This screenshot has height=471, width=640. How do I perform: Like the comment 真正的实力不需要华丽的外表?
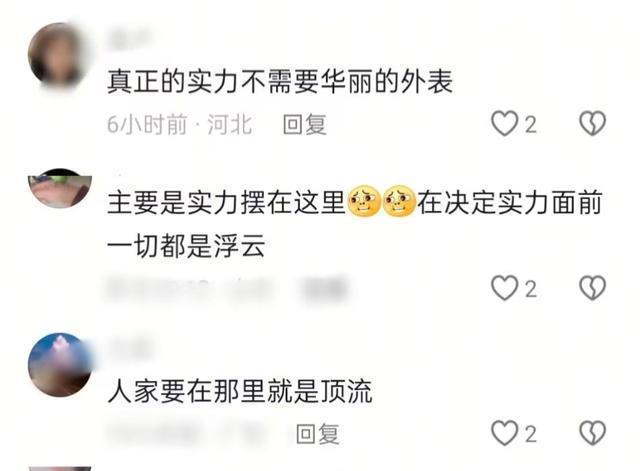pos(505,124)
